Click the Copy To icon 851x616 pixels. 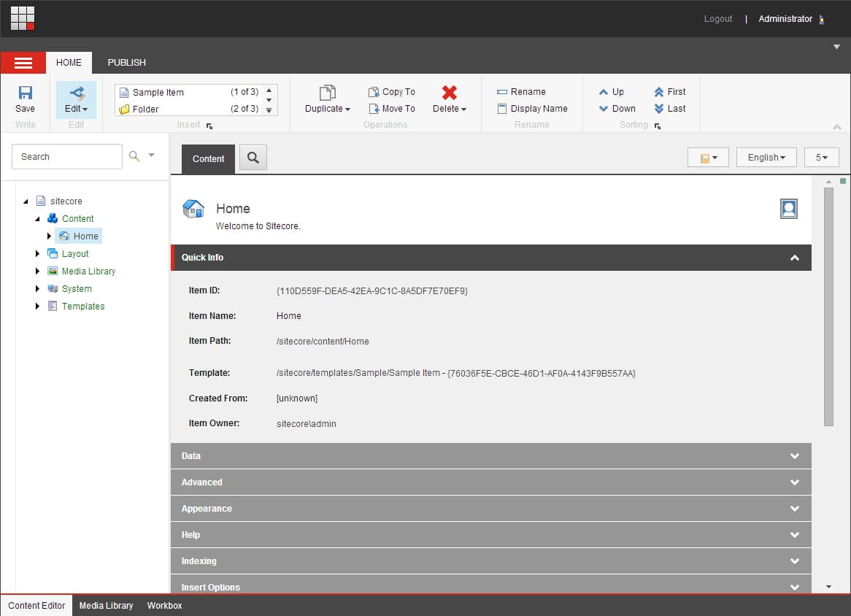[x=391, y=91]
